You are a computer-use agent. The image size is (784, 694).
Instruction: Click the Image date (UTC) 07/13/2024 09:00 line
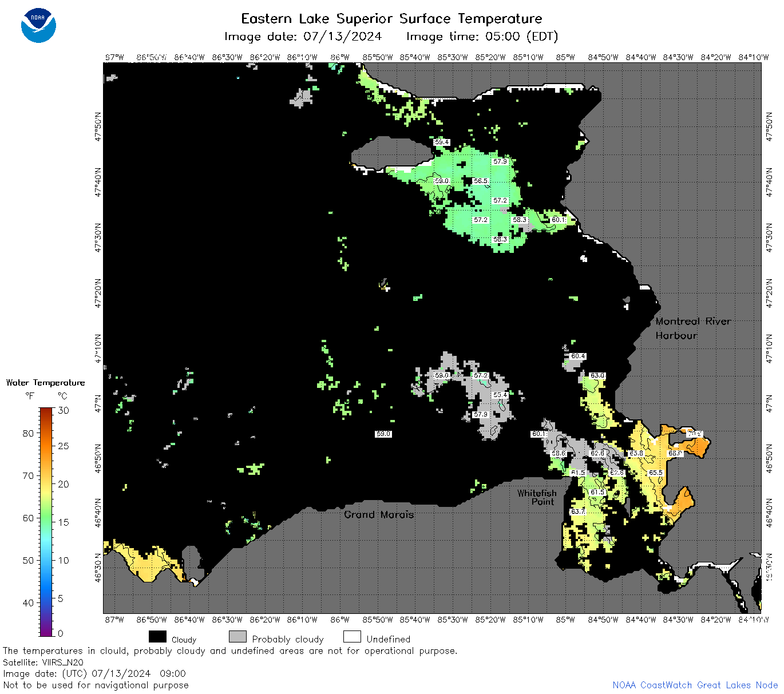tap(94, 673)
